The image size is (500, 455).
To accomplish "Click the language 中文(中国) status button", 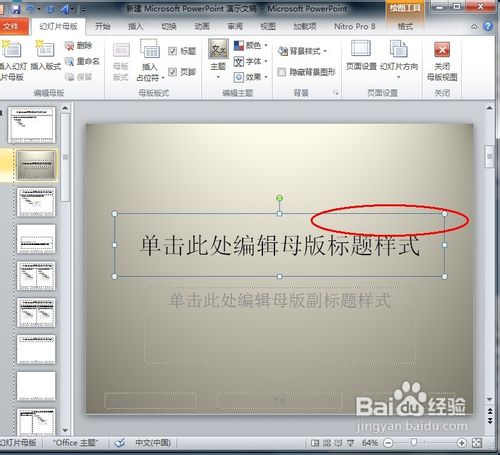I will (x=153, y=443).
